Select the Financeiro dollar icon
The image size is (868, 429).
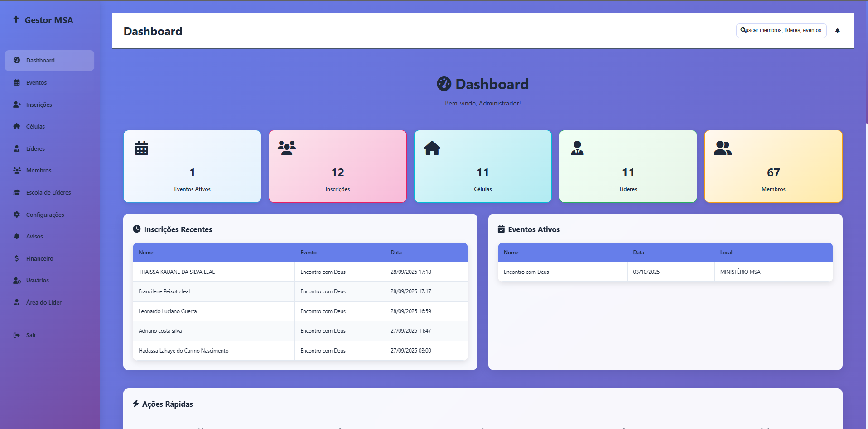click(x=17, y=258)
